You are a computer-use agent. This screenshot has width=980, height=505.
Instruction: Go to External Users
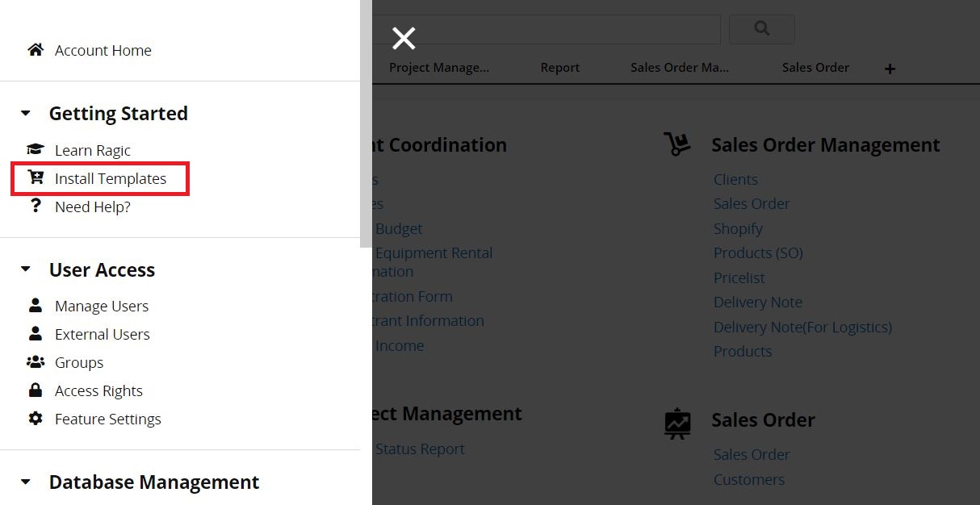click(89, 334)
